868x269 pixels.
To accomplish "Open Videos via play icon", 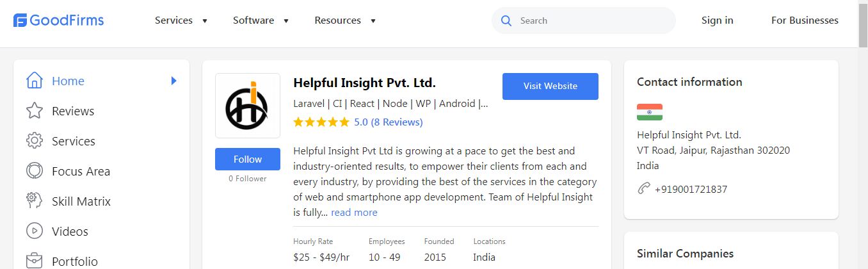I will point(35,231).
